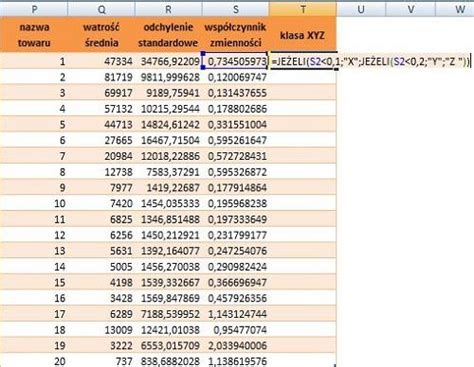Select cell with value 14824,61242
This screenshot has height=367, width=474.
coord(168,124)
